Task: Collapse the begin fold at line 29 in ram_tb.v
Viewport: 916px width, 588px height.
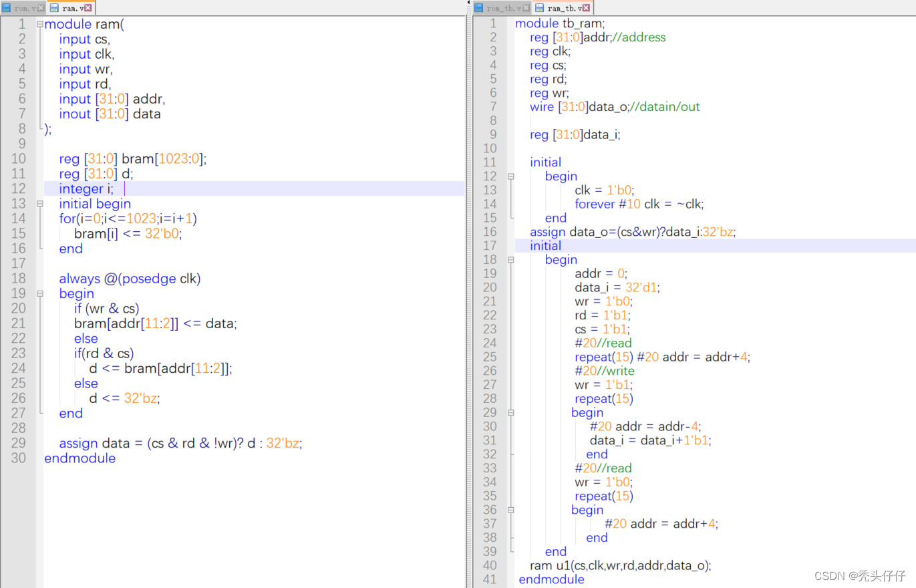Action: tap(511, 413)
